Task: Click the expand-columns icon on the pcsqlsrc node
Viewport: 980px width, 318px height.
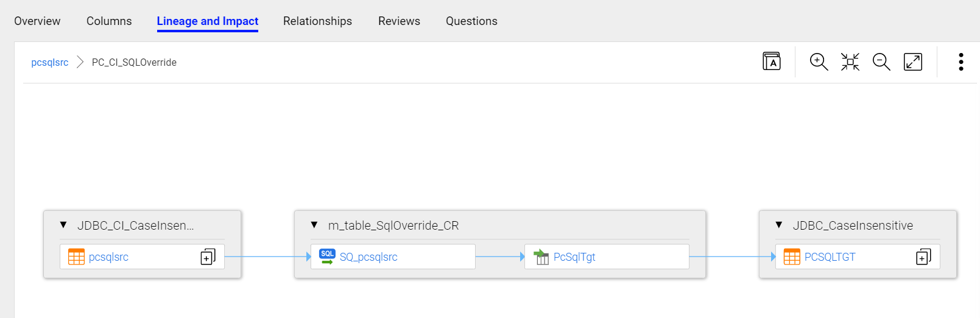Action: (x=208, y=256)
